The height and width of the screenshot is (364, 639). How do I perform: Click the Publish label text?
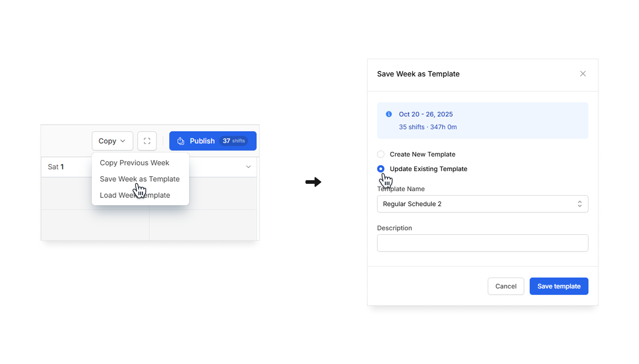pos(202,141)
